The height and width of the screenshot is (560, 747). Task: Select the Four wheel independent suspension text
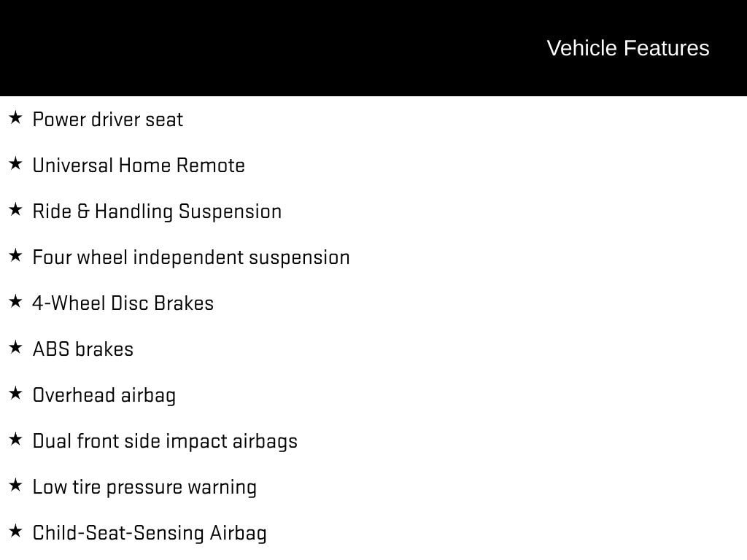pos(191,257)
